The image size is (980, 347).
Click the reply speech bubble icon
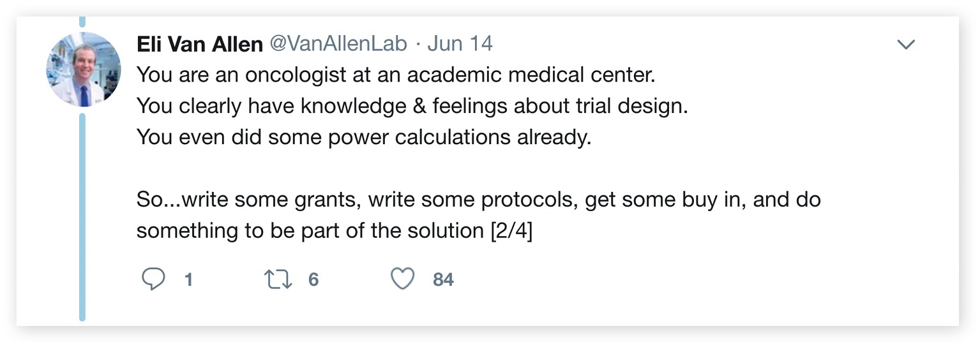pyautogui.click(x=153, y=279)
